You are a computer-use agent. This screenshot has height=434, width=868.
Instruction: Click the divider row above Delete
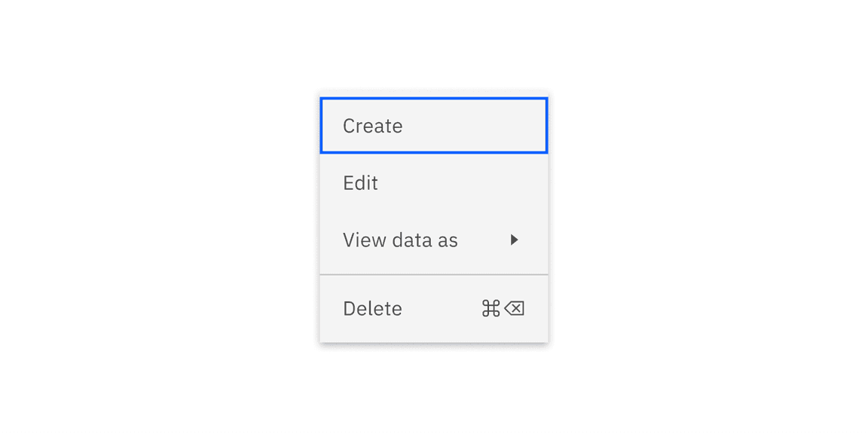pyautogui.click(x=434, y=273)
